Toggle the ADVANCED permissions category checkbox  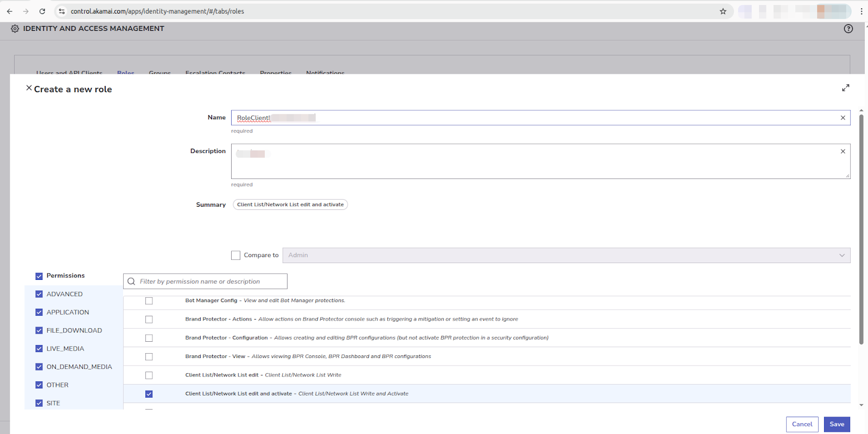point(39,294)
